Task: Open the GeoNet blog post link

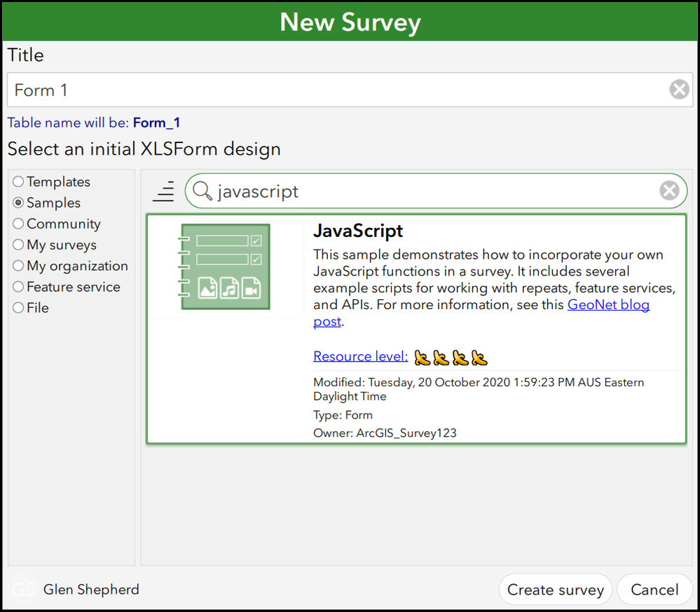Action: (608, 304)
